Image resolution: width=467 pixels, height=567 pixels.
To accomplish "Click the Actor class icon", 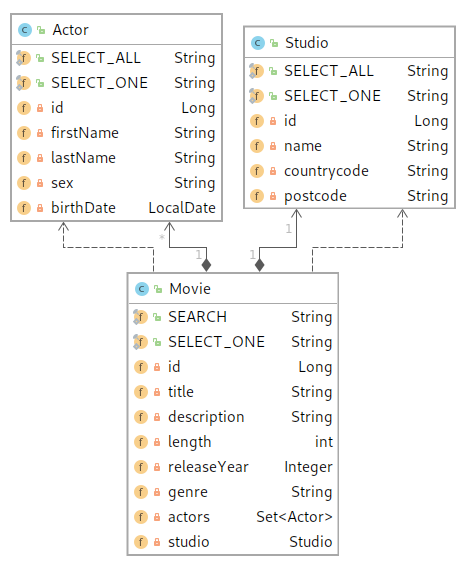I will pos(25,30).
